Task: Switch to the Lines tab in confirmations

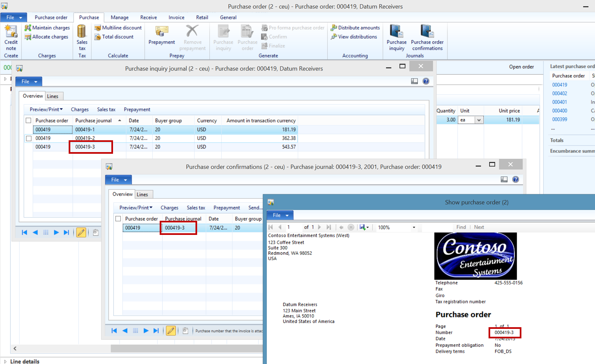Action: pos(144,194)
